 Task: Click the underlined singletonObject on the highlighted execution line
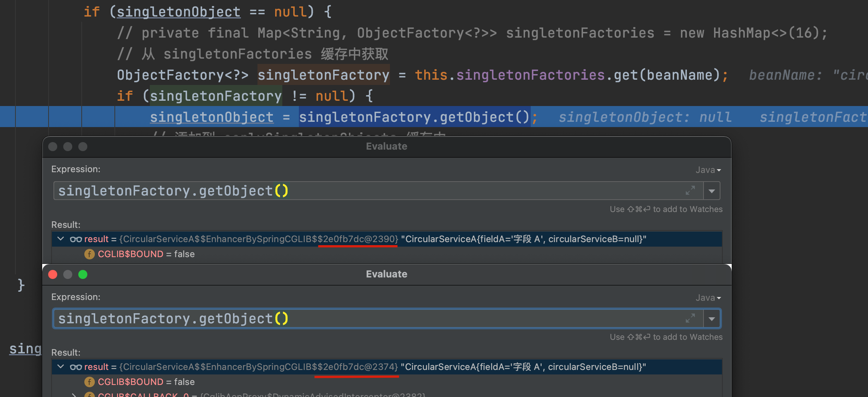pyautogui.click(x=212, y=117)
